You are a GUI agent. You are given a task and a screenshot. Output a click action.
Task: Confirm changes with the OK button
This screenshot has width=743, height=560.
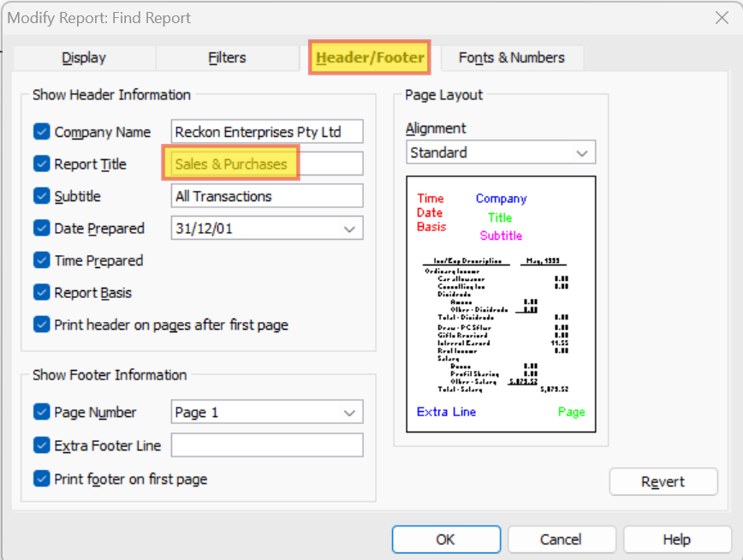446,539
